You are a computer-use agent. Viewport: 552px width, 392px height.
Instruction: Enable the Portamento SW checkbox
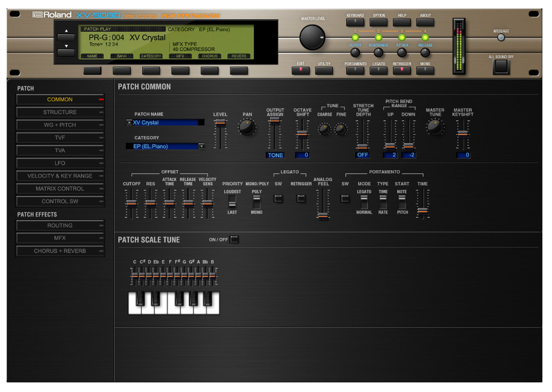coord(345,198)
